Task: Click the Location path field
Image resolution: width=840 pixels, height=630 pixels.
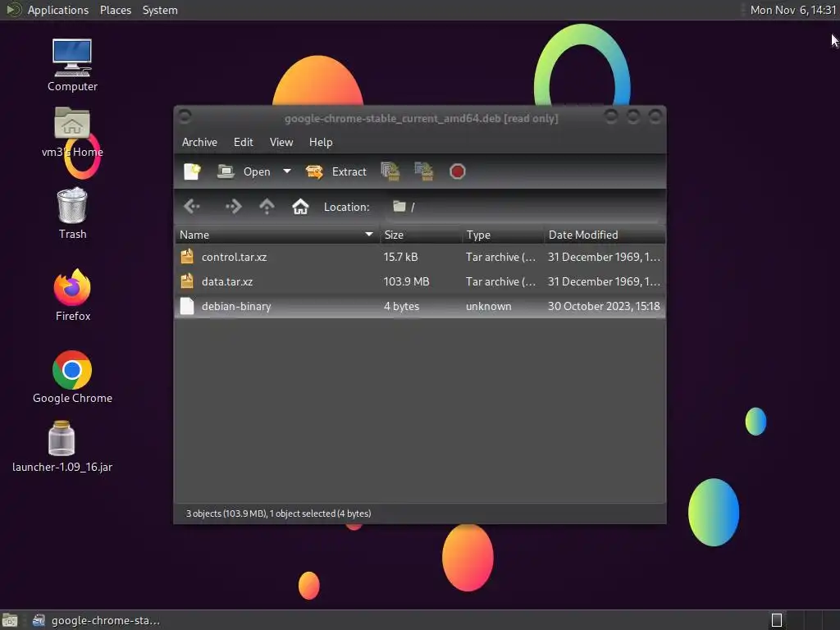Action: (524, 207)
